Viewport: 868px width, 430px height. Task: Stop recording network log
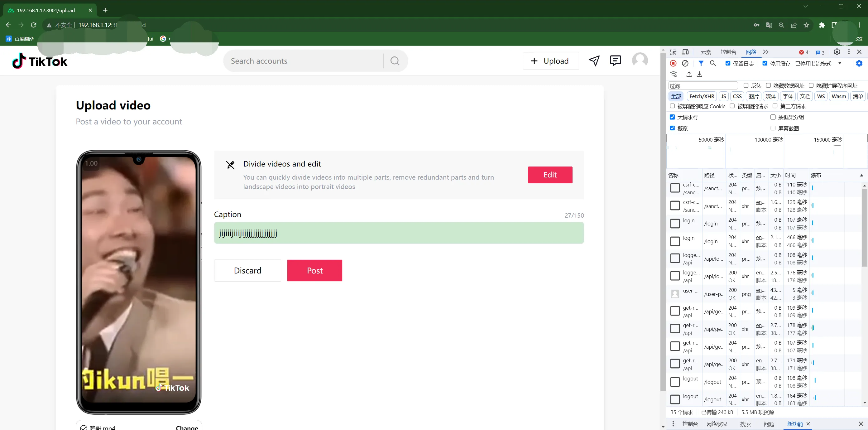coord(673,63)
